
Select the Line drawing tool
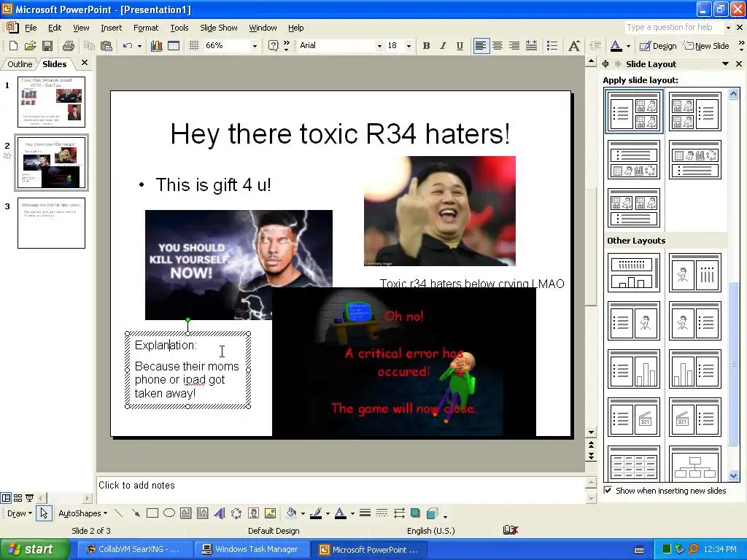coord(119,513)
